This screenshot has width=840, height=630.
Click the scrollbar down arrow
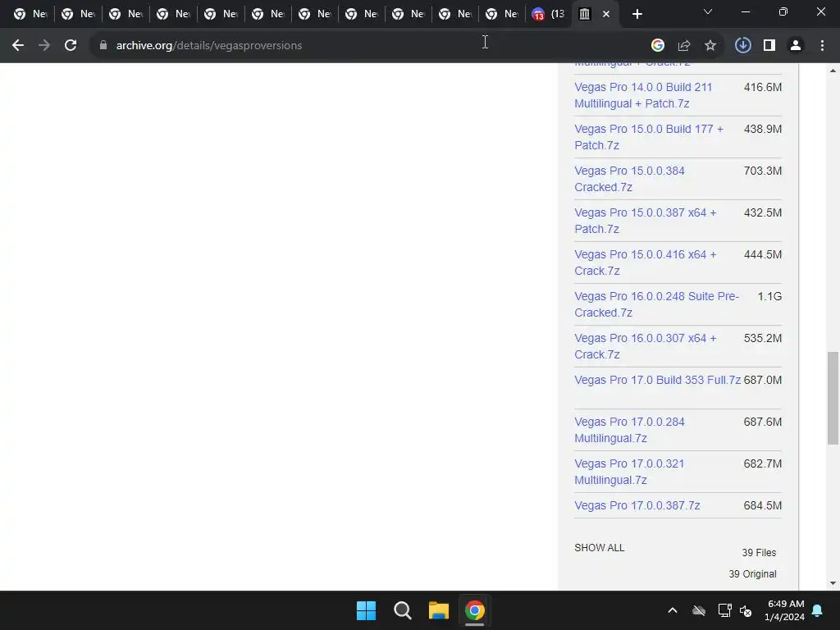click(833, 583)
